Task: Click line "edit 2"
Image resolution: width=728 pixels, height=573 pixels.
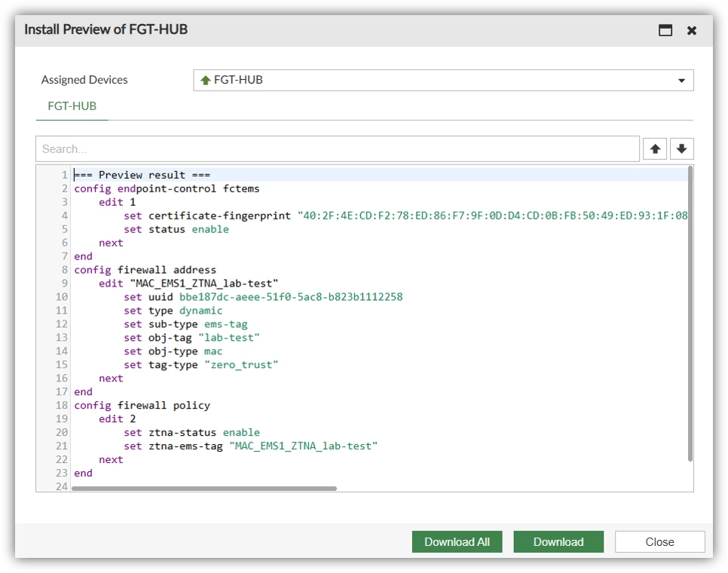Action: [117, 419]
